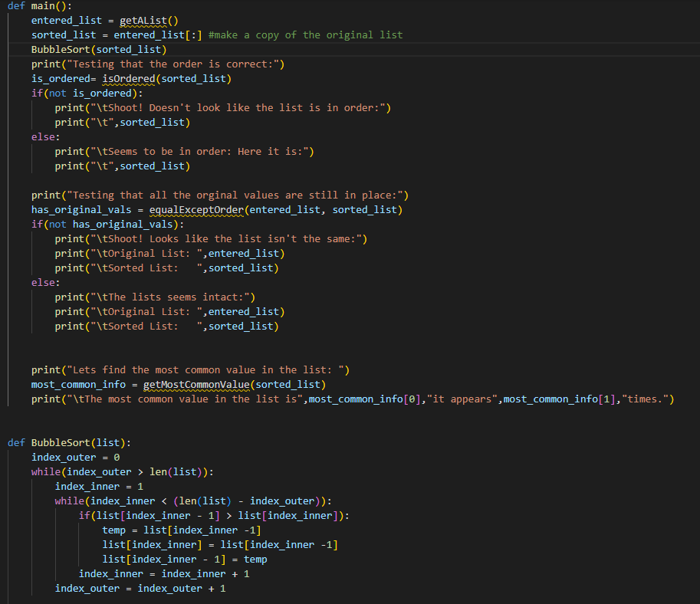700x604 pixels.
Task: Select the entered_list variable assignment
Action: 63,21
